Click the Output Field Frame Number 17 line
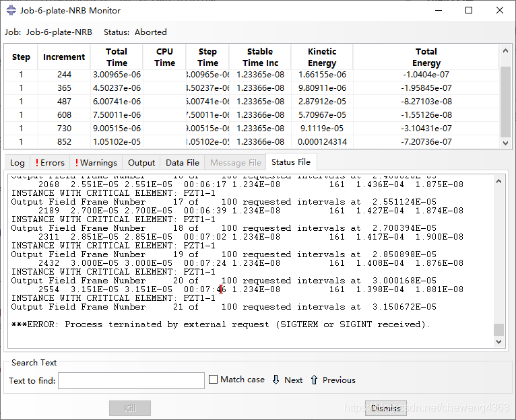This screenshot has height=420, width=516. coord(224,202)
